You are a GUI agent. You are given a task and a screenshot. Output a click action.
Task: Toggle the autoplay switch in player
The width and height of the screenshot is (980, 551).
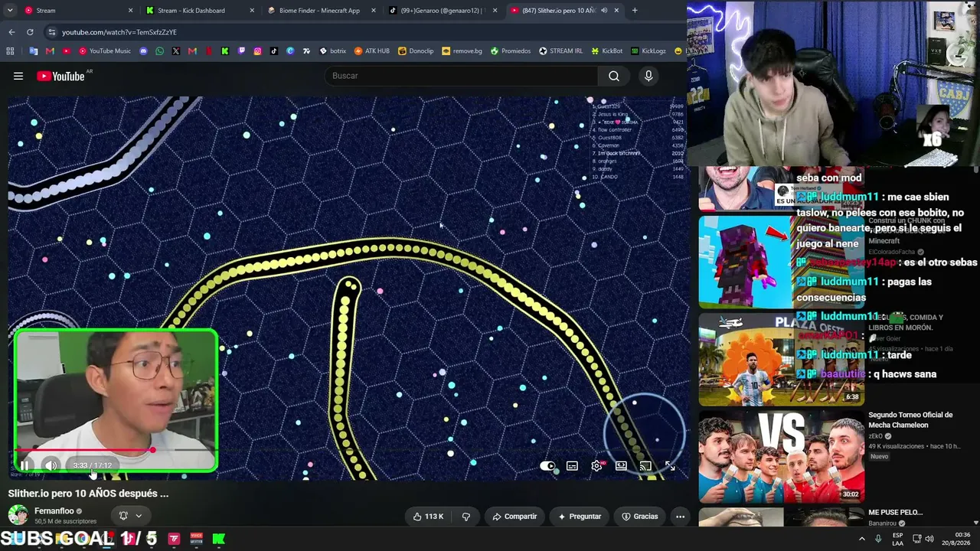pyautogui.click(x=547, y=466)
